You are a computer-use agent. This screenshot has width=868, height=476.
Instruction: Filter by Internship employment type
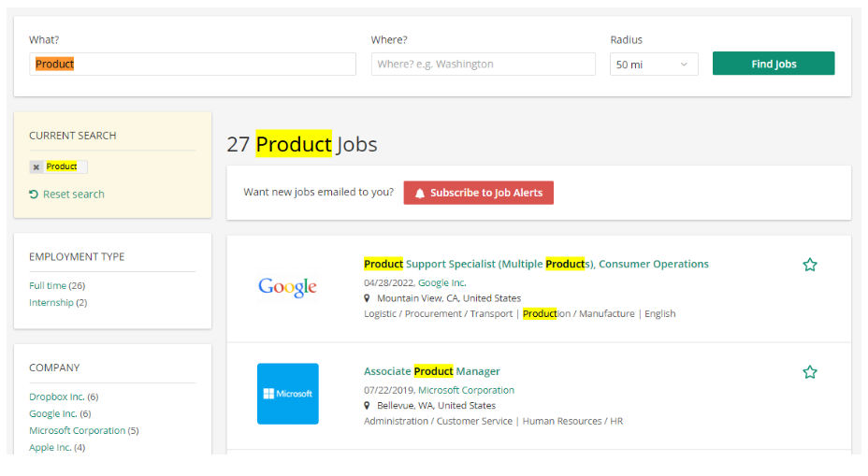pyautogui.click(x=51, y=303)
